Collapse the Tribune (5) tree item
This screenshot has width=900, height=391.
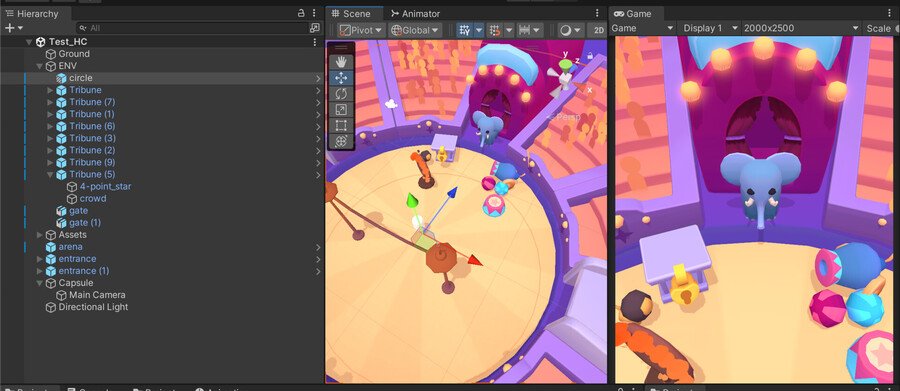pos(51,175)
